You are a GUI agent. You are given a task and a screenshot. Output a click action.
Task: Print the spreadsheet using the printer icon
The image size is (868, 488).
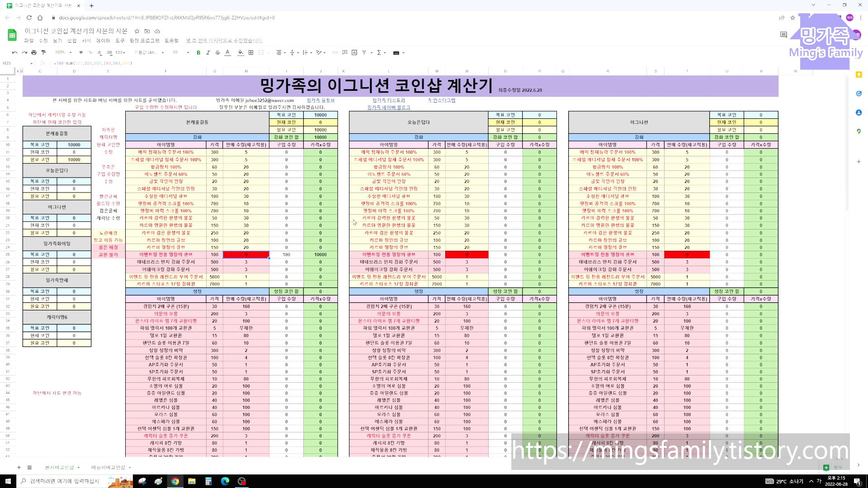click(33, 52)
